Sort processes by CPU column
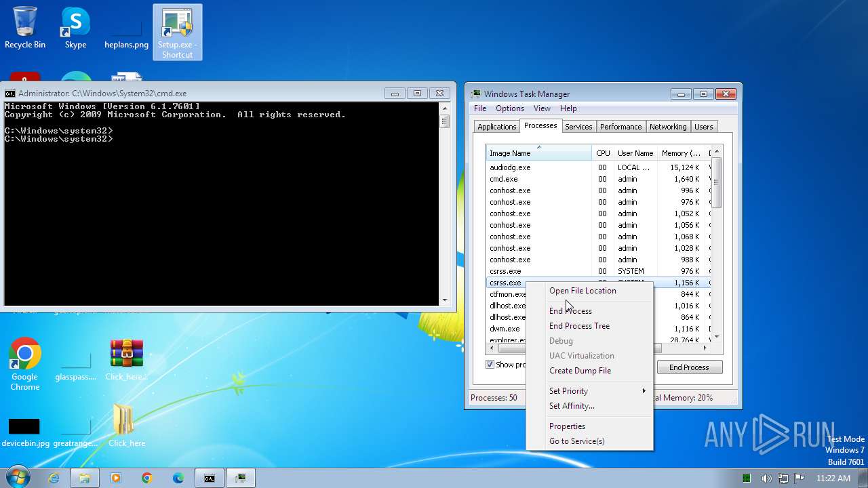The height and width of the screenshot is (488, 868). [x=602, y=153]
